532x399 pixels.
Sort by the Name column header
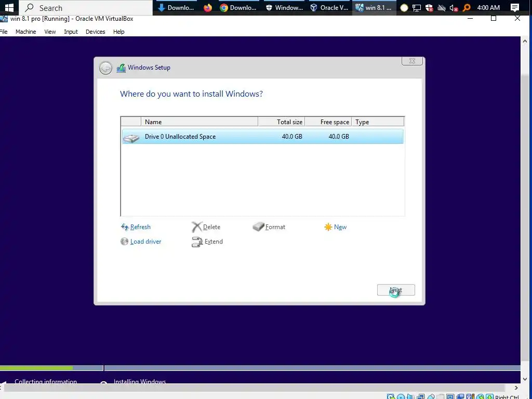tap(199, 122)
